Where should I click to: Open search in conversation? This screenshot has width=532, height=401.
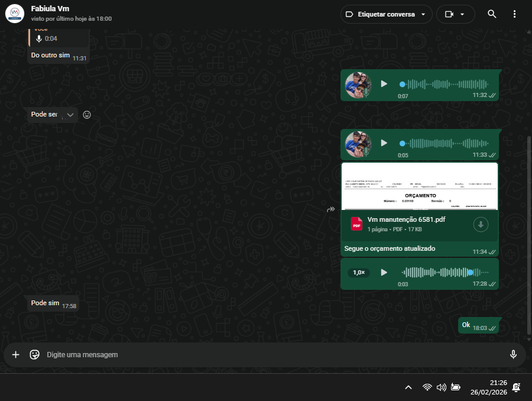[492, 14]
